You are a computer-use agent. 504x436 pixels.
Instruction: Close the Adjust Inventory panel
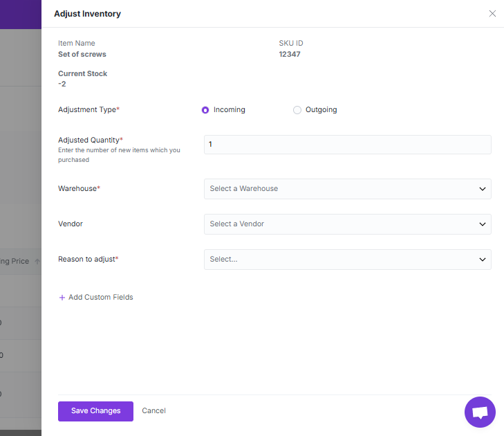(492, 14)
